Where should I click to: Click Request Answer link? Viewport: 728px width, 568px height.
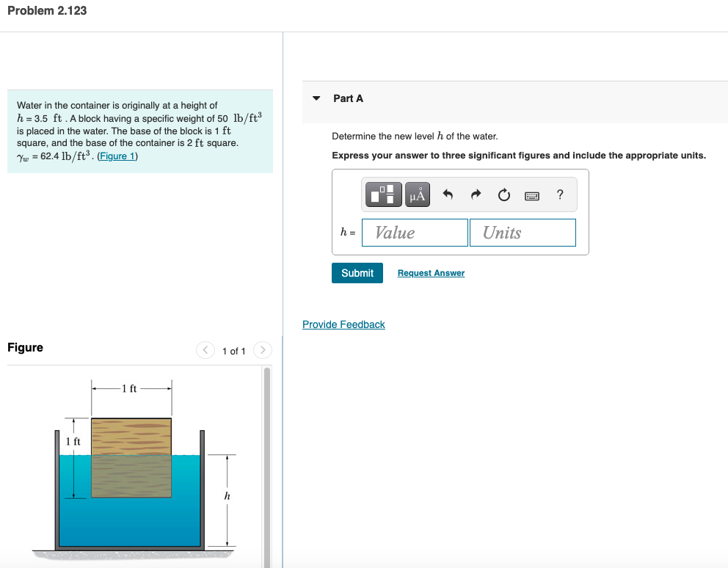[430, 272]
